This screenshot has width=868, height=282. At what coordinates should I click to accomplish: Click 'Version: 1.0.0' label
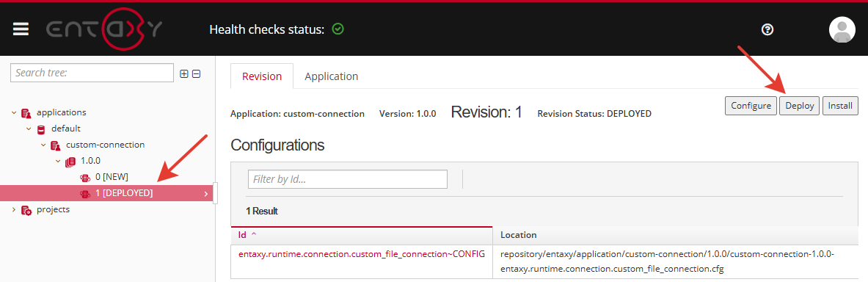[407, 114]
